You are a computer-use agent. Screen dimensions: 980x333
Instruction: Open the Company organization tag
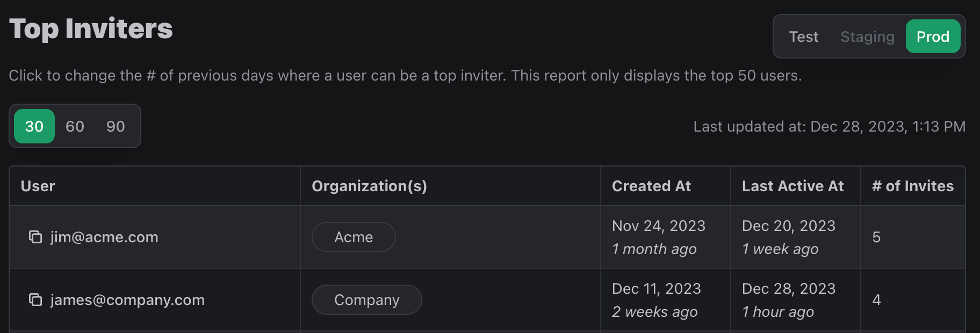tap(366, 300)
